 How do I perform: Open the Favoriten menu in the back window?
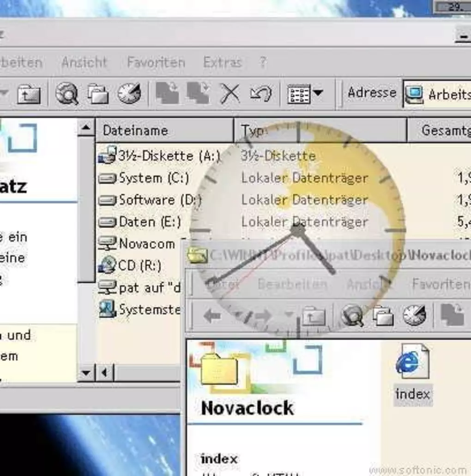pos(156,62)
